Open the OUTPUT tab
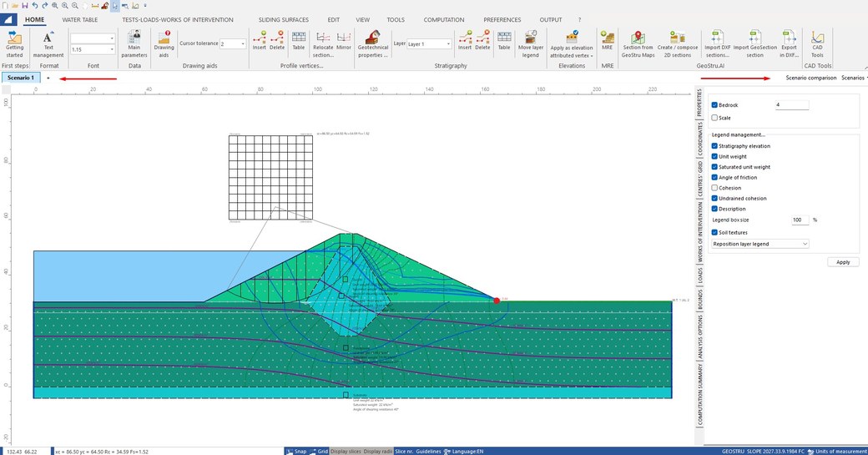 [551, 19]
